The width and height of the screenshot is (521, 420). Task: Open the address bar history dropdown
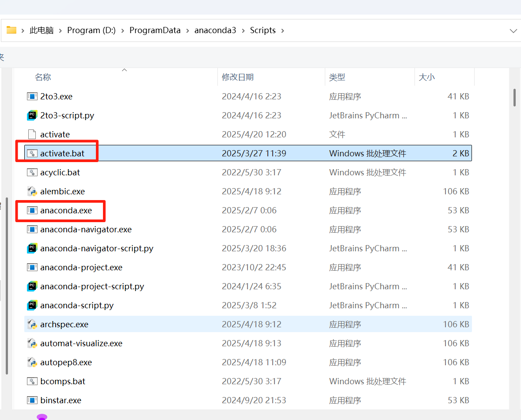(513, 30)
